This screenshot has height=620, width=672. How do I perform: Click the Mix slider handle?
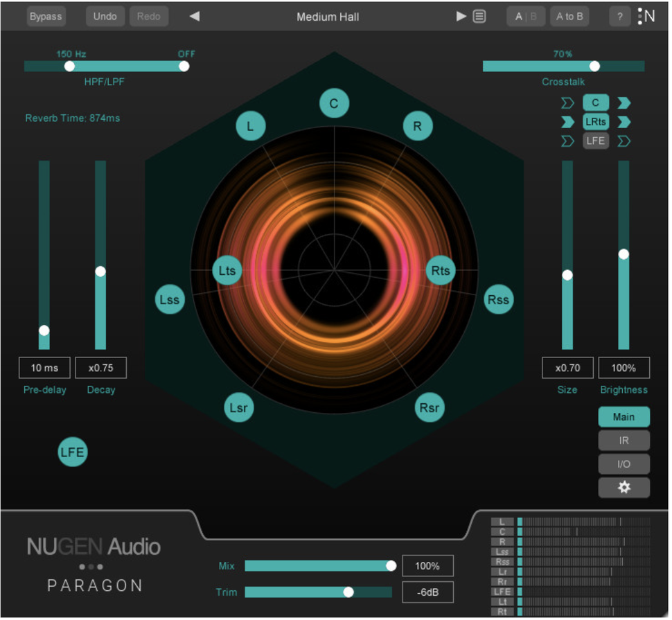tap(391, 566)
